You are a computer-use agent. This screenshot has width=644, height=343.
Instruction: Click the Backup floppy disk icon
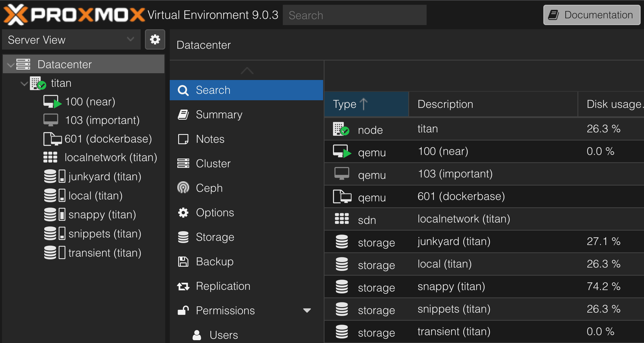pos(183,262)
